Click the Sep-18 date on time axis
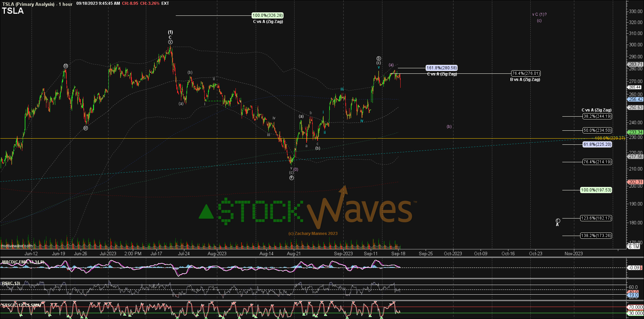644x319 pixels. [398, 254]
